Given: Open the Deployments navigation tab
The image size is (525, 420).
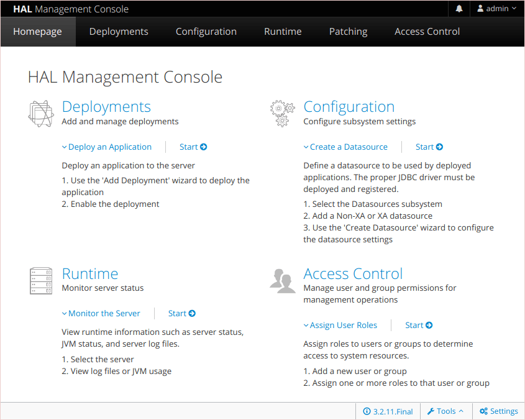Looking at the screenshot, I should (119, 32).
